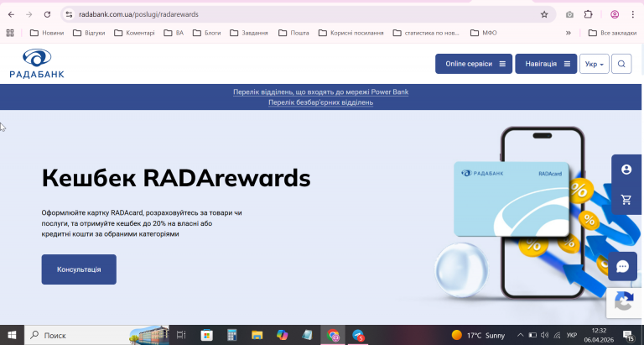The height and width of the screenshot is (345, 644).
Task: Switch keyboard layout via УКР indicator
Action: (x=571, y=335)
